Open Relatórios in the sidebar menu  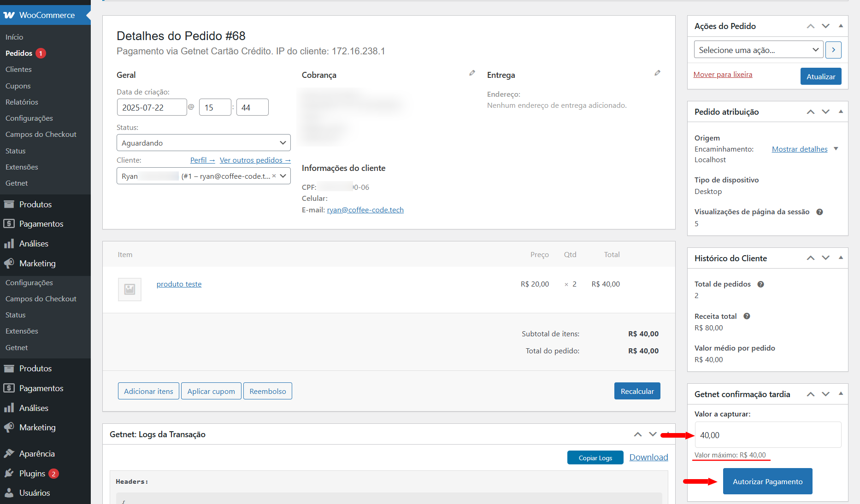[x=22, y=102]
